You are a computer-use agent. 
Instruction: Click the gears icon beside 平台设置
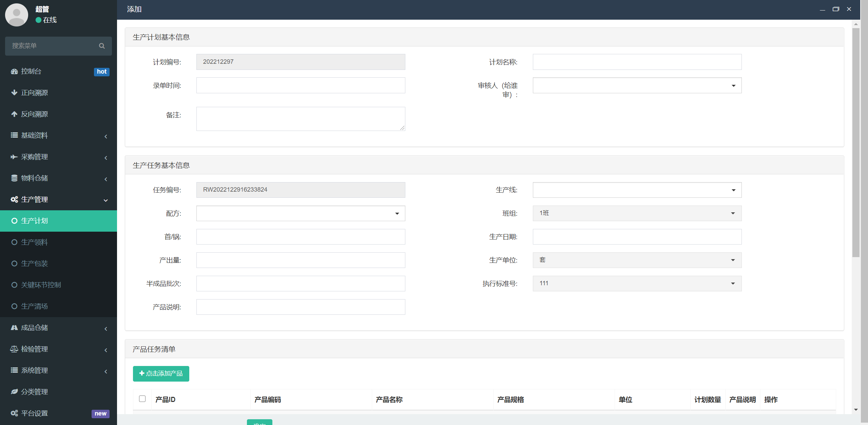[14, 413]
